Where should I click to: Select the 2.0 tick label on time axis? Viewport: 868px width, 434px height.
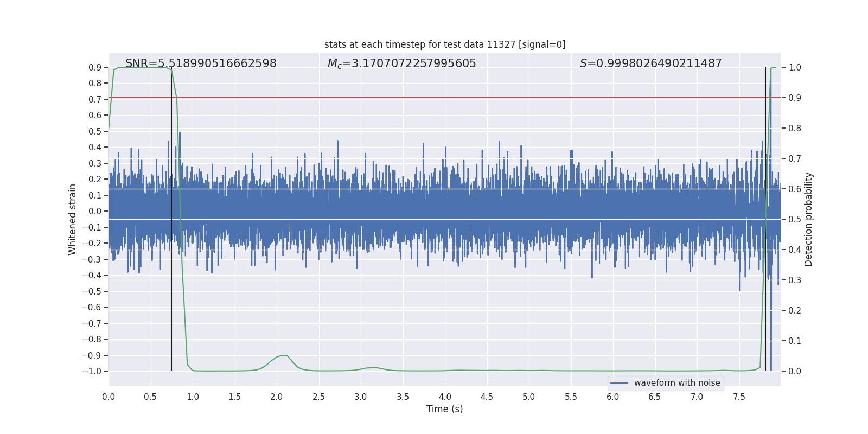277,397
